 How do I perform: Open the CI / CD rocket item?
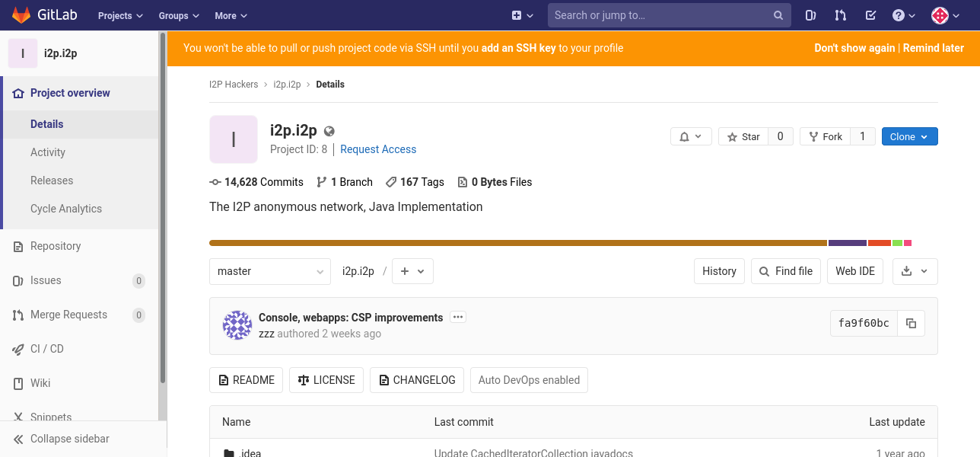[x=47, y=349]
